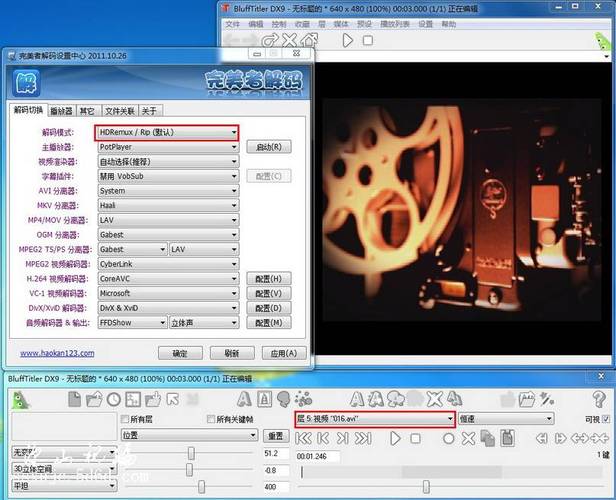616x500 pixels.
Task: Jump to the first keyframe in the bottom timeline controls
Action: (304, 438)
